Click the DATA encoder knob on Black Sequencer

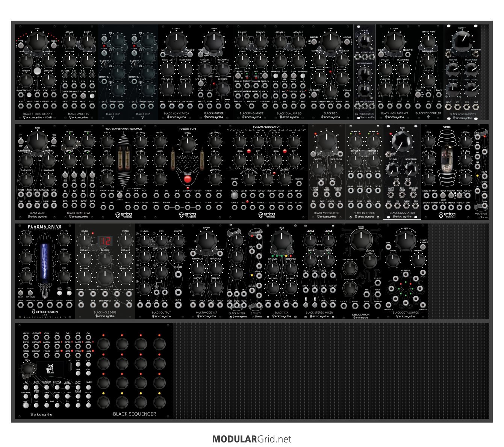27,368
